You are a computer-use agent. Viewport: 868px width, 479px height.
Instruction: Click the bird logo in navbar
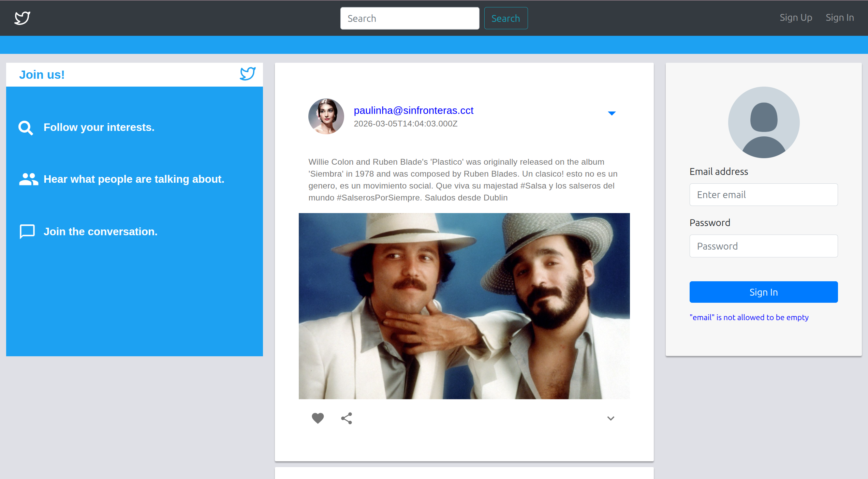pos(22,18)
